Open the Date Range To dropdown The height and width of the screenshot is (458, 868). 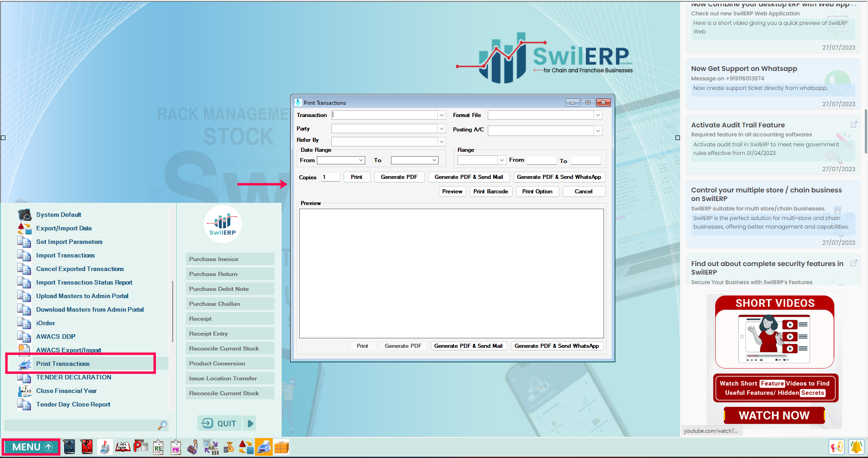pos(434,160)
